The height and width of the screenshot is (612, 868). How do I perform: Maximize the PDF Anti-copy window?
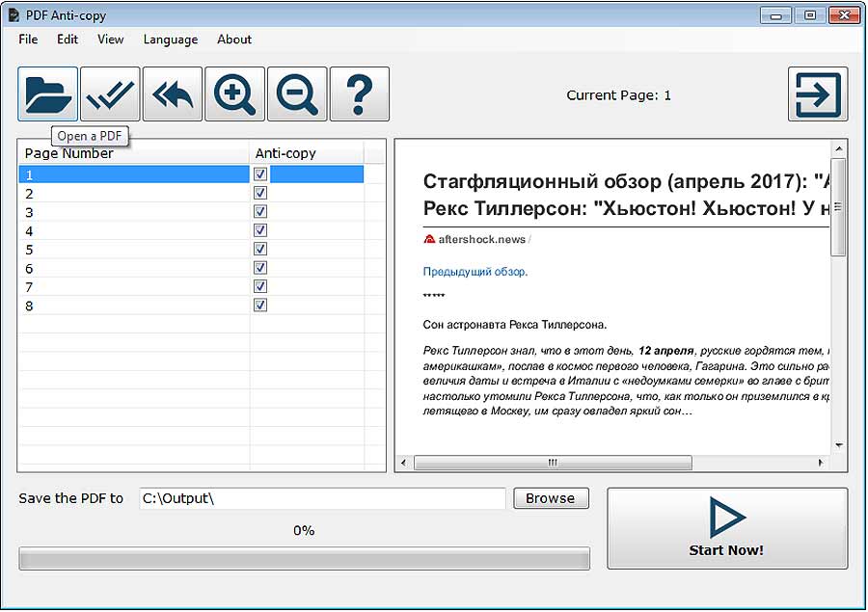click(x=810, y=15)
